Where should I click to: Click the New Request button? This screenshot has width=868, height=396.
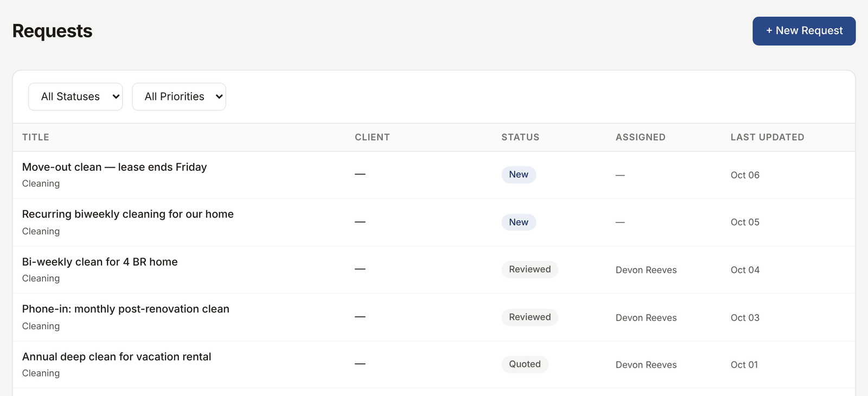[x=804, y=31]
